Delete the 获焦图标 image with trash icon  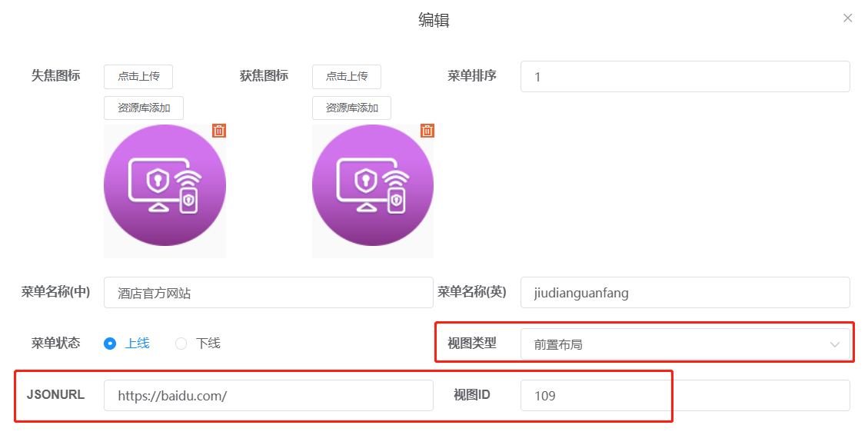pos(427,131)
